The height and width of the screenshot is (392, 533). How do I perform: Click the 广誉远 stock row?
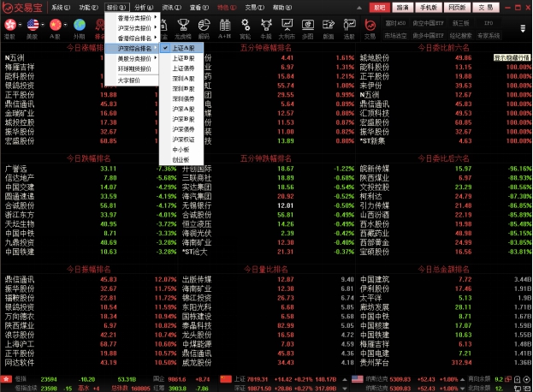click(15, 169)
